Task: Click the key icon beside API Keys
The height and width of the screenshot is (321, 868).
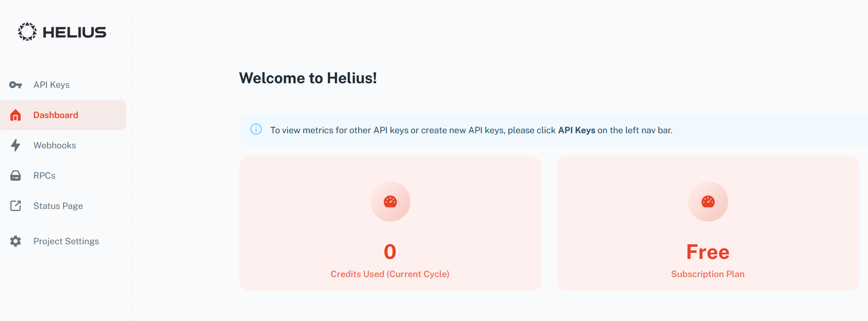Action: coord(16,85)
